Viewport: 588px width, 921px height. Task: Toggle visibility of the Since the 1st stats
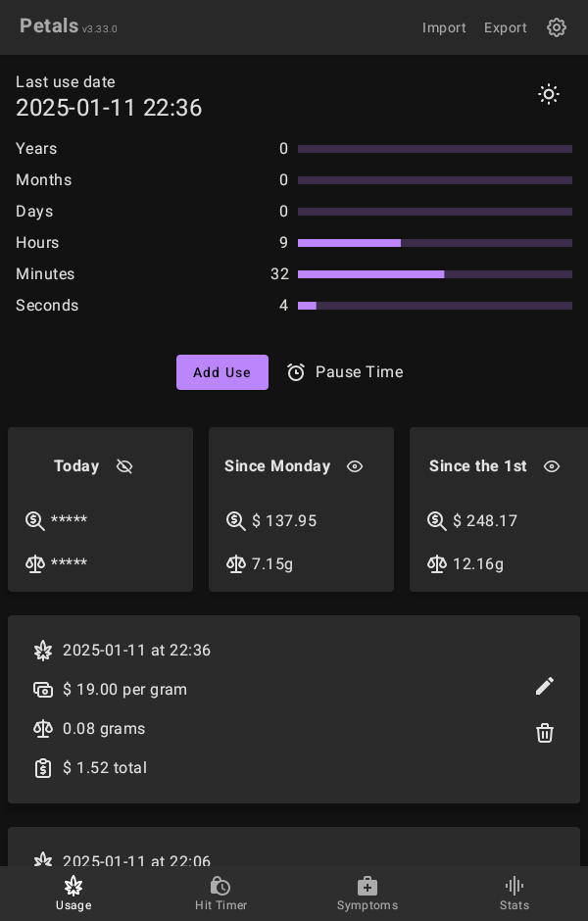tap(552, 466)
